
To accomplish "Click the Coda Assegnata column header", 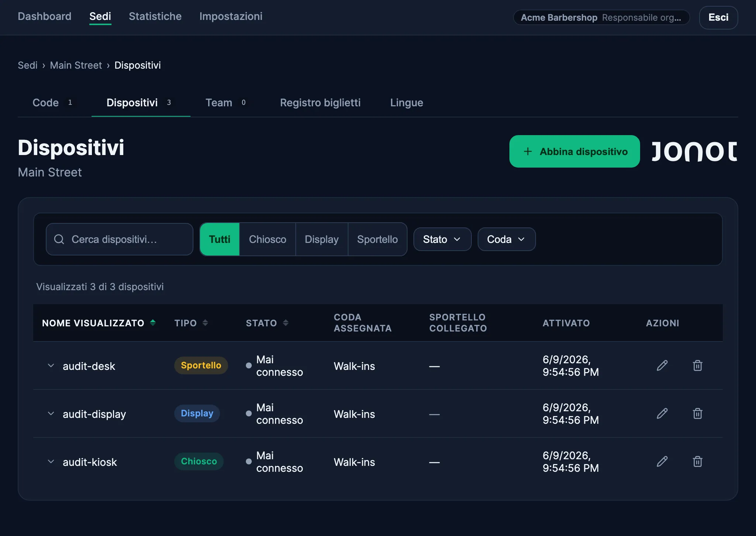I will coord(362,323).
